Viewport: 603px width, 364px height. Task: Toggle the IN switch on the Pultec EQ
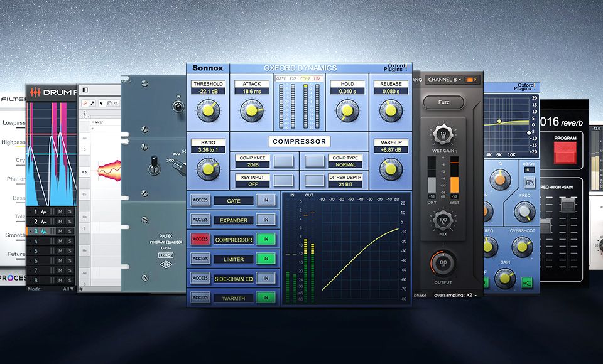tap(177, 105)
